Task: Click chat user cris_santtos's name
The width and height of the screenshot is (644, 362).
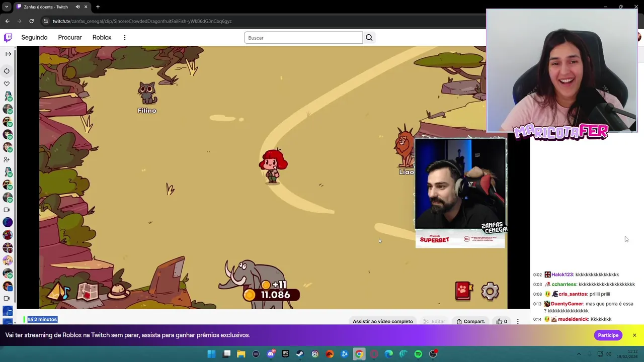Action: coord(573,294)
